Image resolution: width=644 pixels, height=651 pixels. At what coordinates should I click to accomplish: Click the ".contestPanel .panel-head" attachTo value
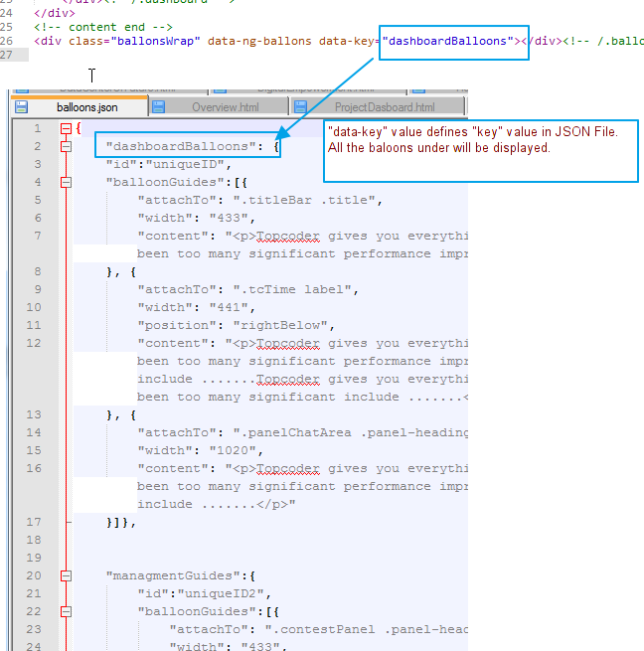(366, 629)
